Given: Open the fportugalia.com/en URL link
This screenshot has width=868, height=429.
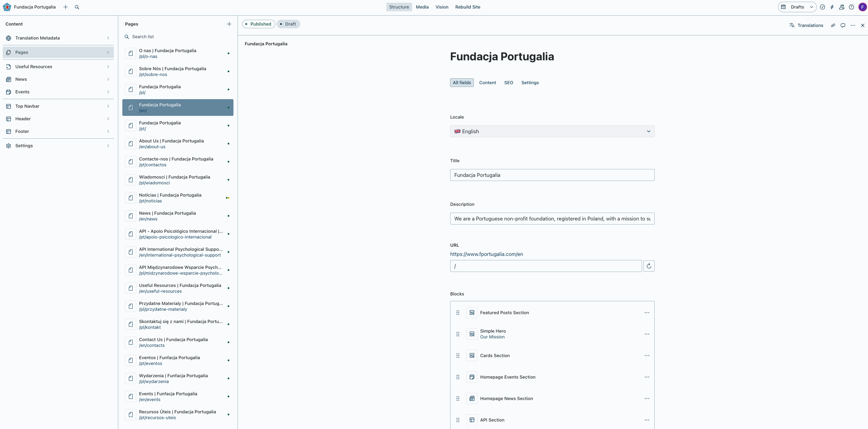Looking at the screenshot, I should (486, 254).
